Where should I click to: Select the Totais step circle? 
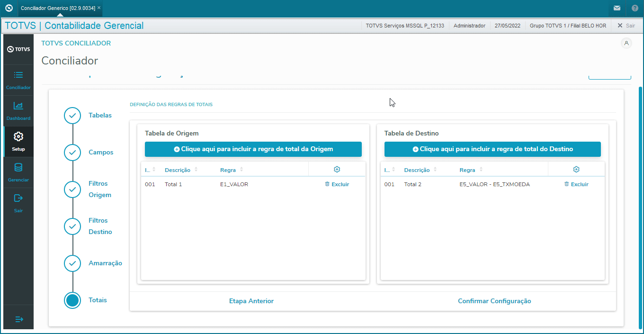72,300
